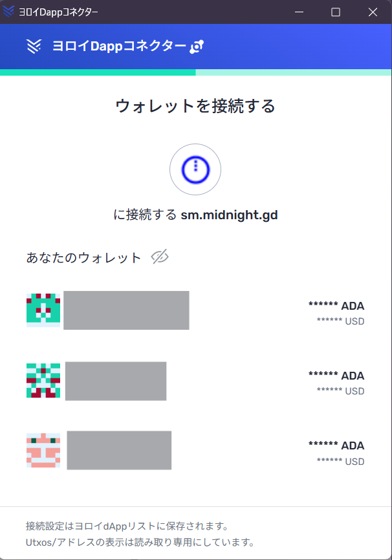Close the Yoroi Dapp Connector window

click(373, 12)
